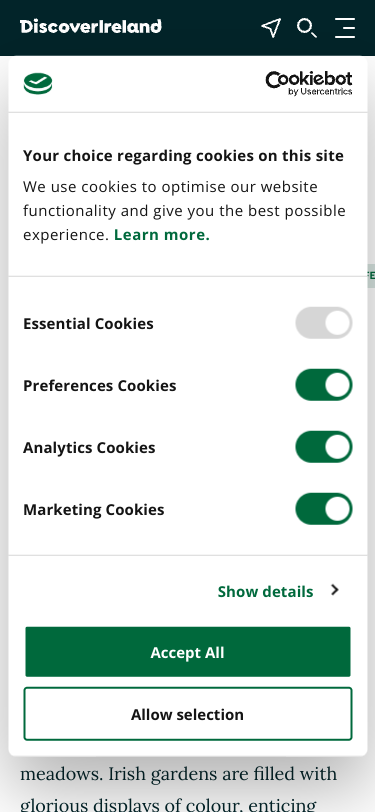
Task: Click the green Cookiebot checkmark icon
Action: (x=38, y=83)
